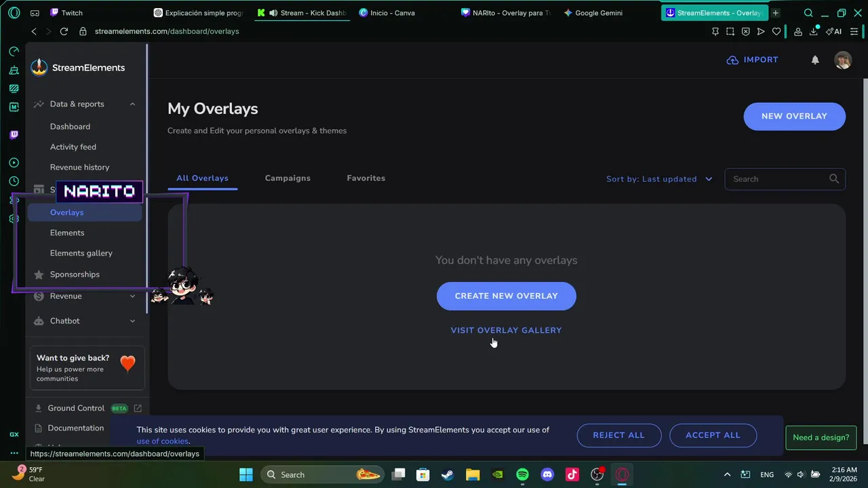Click ACCEPT ALL cookies button
The width and height of the screenshot is (868, 488).
point(713,435)
